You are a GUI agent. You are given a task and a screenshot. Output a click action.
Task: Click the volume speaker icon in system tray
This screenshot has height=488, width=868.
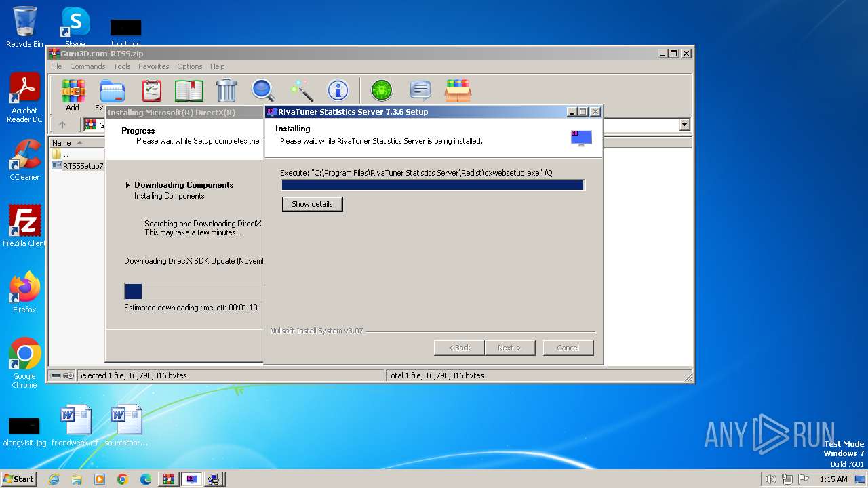click(770, 479)
